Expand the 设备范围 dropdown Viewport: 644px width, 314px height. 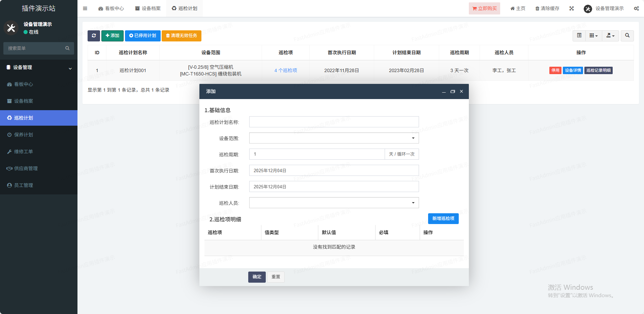coord(334,138)
